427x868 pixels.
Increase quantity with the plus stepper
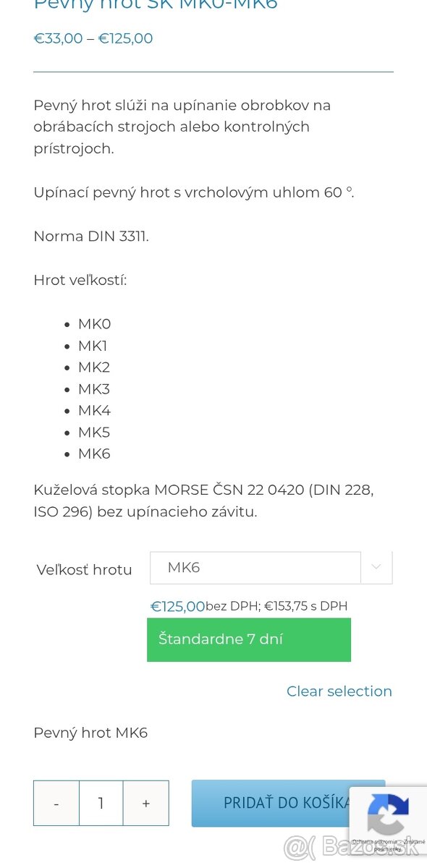pyautogui.click(x=145, y=803)
